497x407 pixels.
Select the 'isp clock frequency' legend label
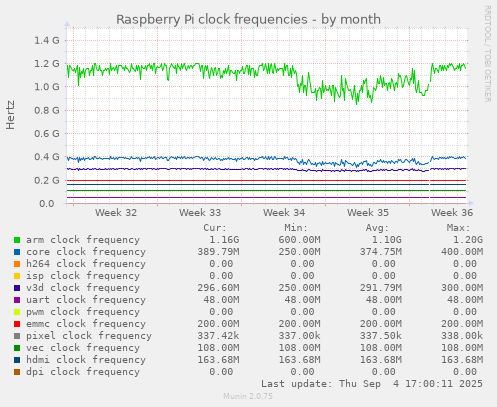tap(83, 276)
